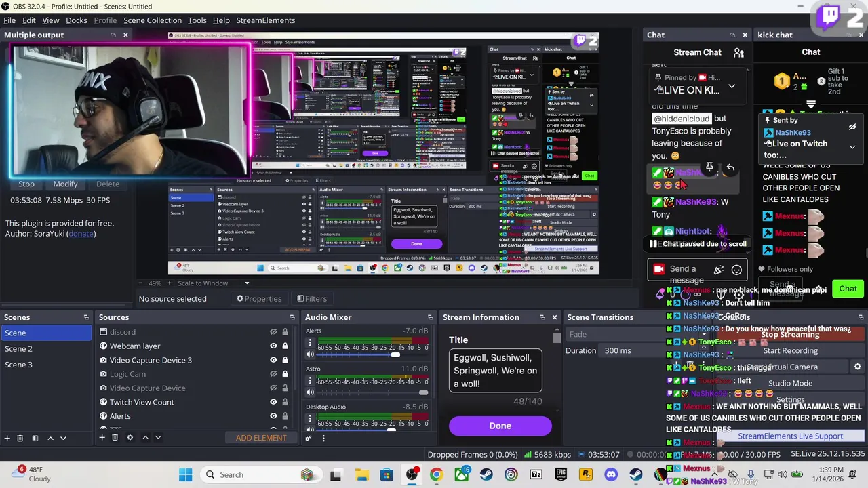Open advanced audio properties gears icon
Image resolution: width=868 pixels, height=488 pixels.
308,438
